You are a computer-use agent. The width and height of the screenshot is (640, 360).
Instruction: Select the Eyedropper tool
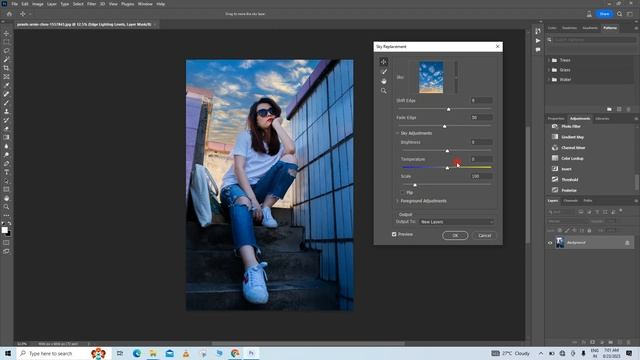point(6,85)
